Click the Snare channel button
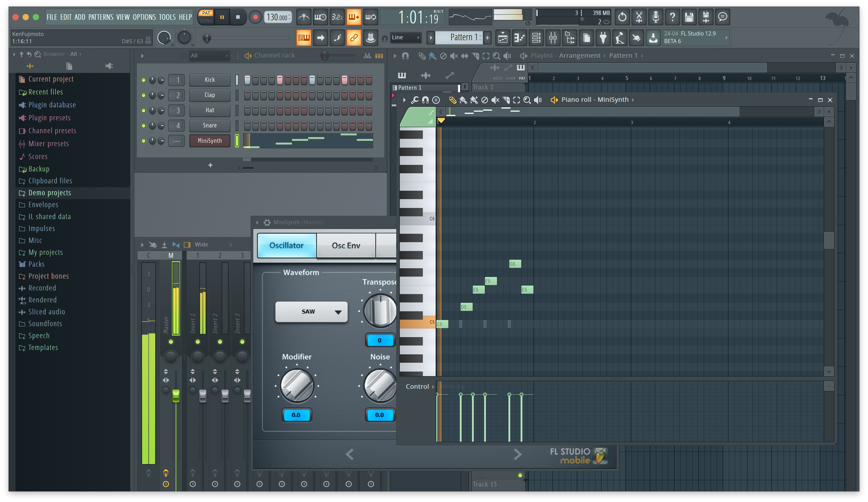 (x=210, y=125)
